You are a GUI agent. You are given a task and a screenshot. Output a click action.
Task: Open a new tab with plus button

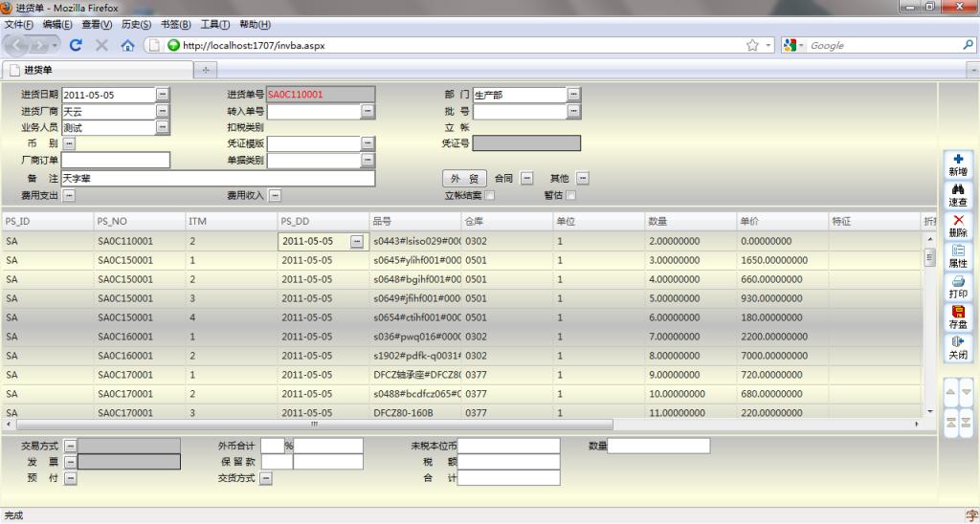[205, 70]
